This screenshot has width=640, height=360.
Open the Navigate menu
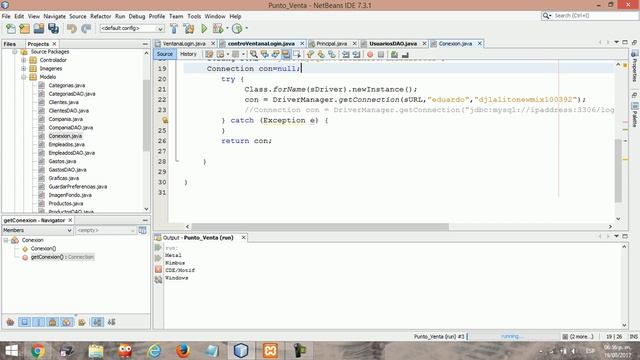[x=55, y=16]
